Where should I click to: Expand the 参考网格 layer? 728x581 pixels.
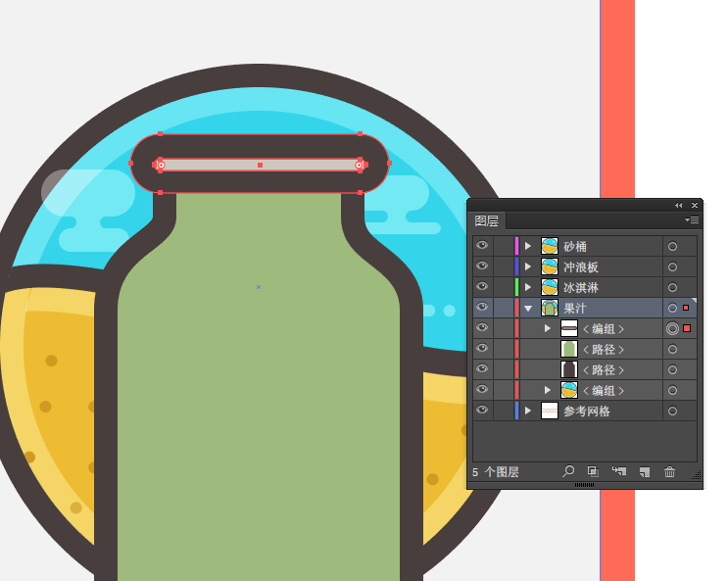click(528, 411)
